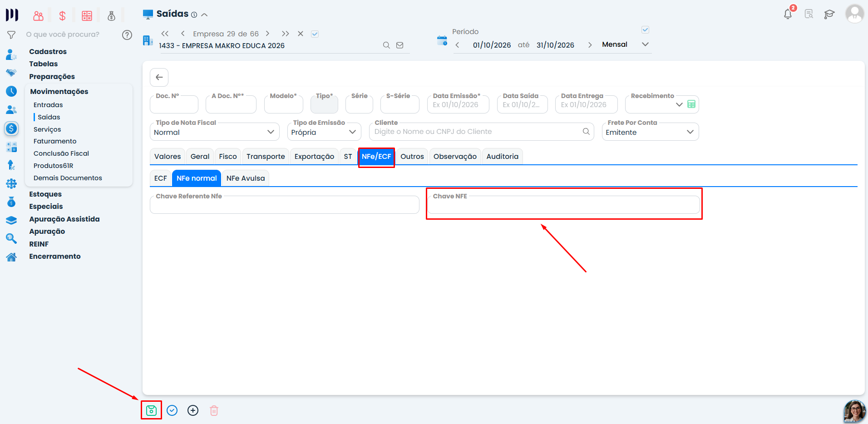The image size is (868, 424).
Task: Click the red trash delete icon
Action: point(214,410)
